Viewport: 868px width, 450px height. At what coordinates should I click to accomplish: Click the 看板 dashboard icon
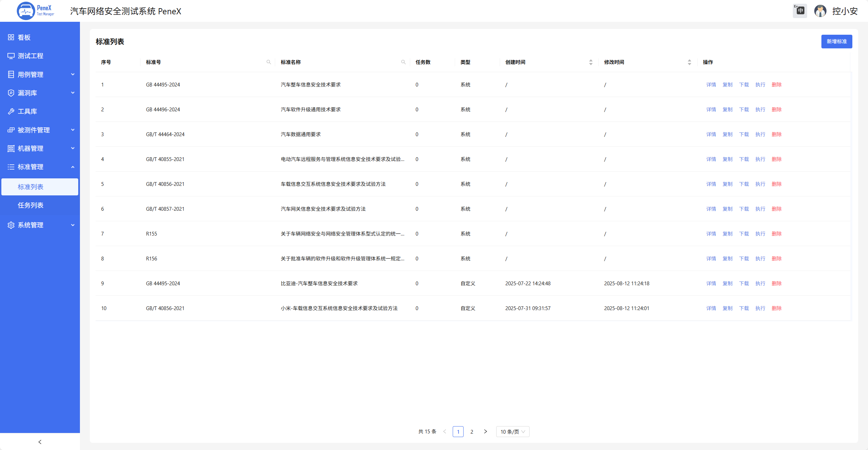click(x=11, y=37)
